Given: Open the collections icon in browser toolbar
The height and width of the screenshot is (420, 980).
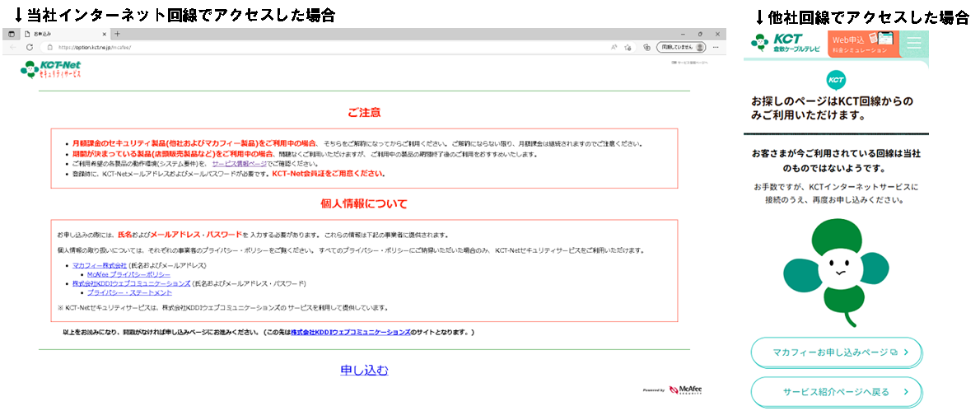Looking at the screenshot, I should point(646,47).
